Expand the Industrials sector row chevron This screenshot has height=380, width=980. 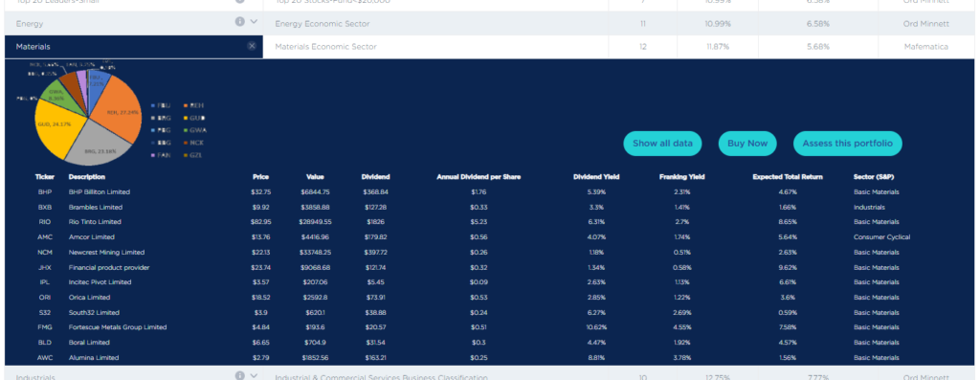point(254,375)
